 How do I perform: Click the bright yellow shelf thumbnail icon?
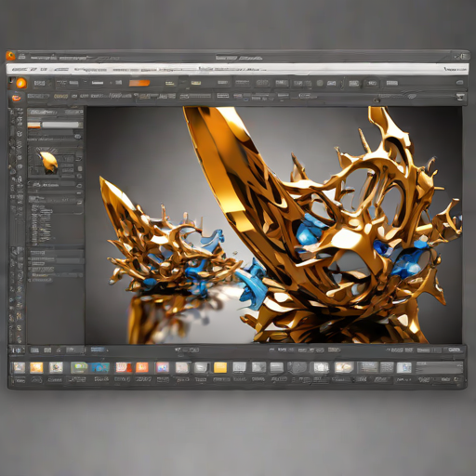[220, 367]
